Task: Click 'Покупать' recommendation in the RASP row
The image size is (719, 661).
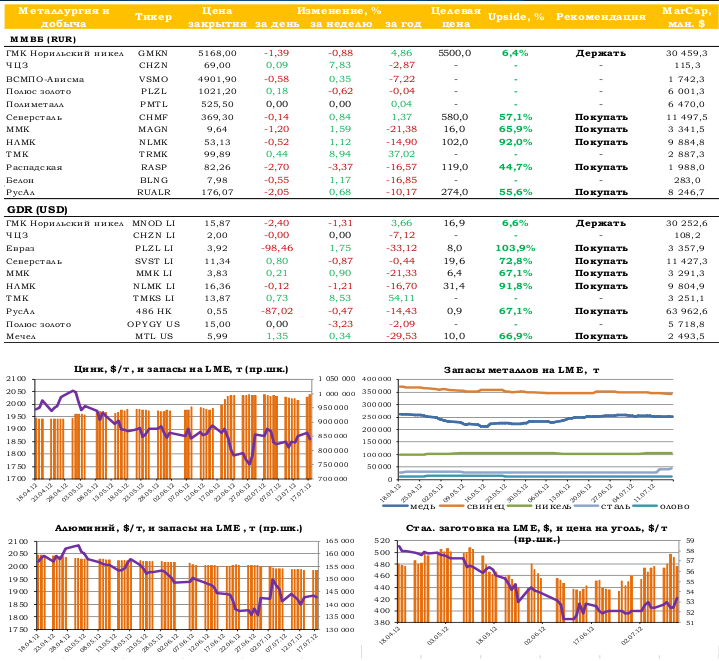Action: pos(601,167)
